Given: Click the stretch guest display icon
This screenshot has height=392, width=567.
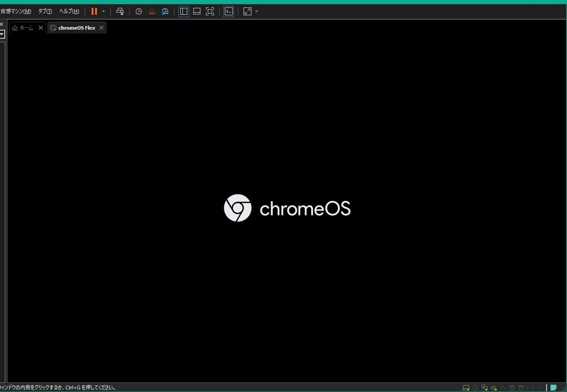Looking at the screenshot, I should (x=247, y=11).
